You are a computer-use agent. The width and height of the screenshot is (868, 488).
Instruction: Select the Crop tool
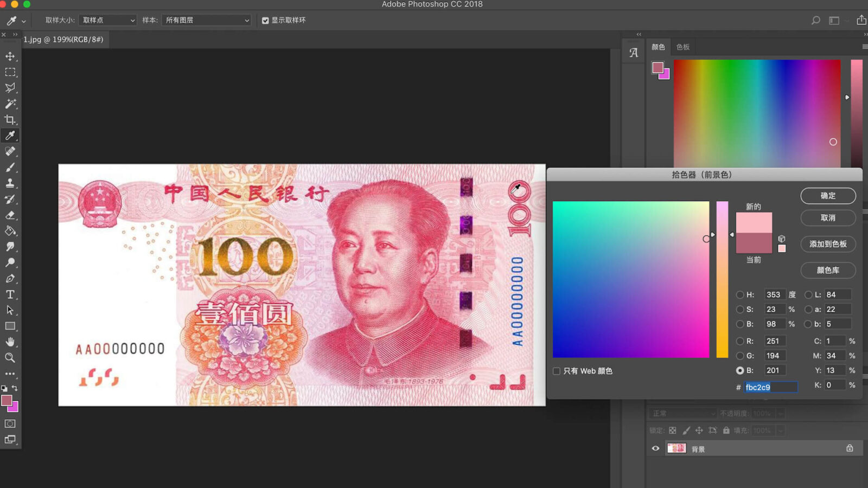click(x=10, y=120)
